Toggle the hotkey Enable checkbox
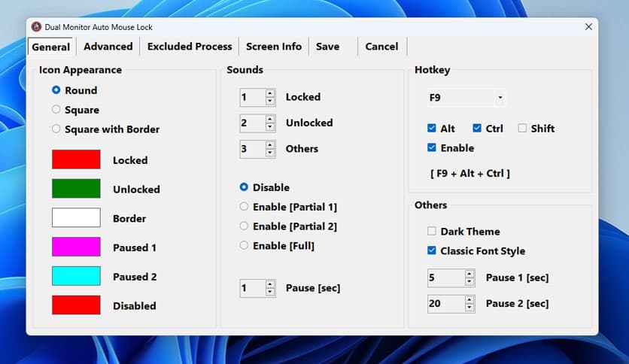629x364 pixels. 432,147
